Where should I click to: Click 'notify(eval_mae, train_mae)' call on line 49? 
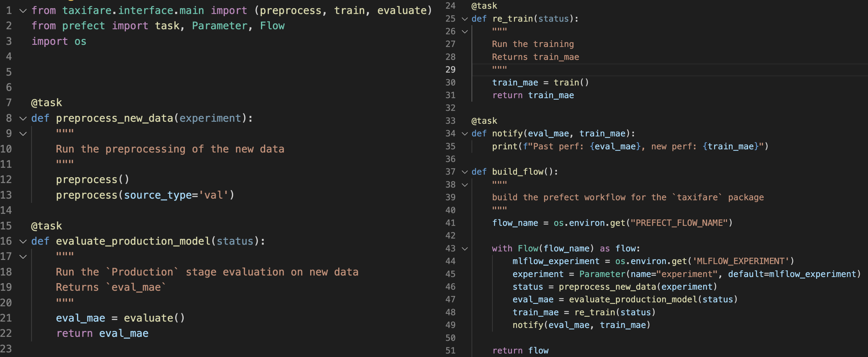(582, 325)
